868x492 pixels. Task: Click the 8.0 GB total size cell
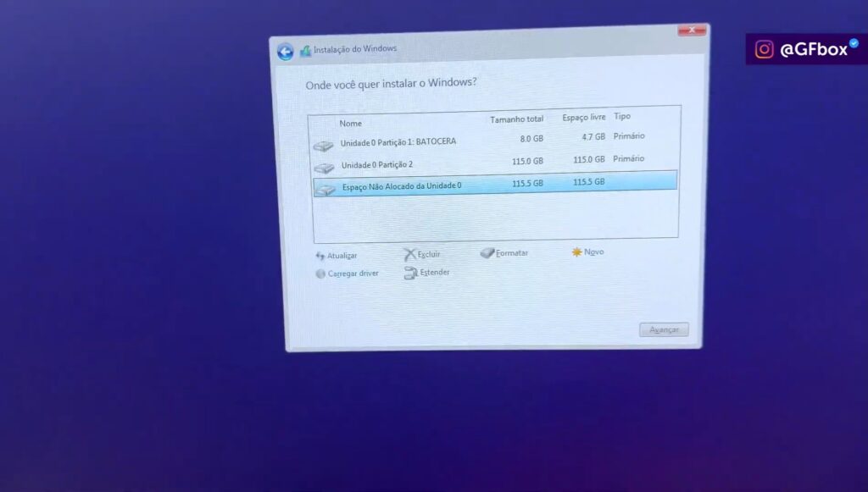coord(531,139)
